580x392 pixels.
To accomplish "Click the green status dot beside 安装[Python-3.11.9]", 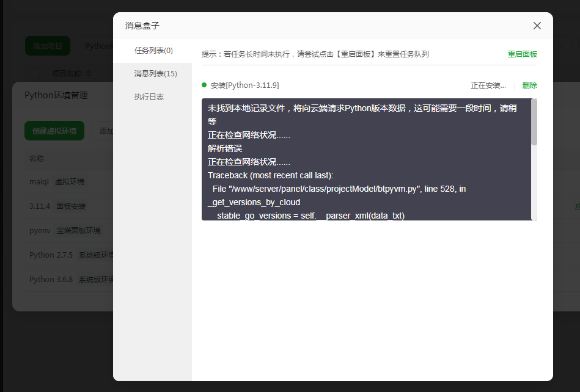I will pos(205,85).
